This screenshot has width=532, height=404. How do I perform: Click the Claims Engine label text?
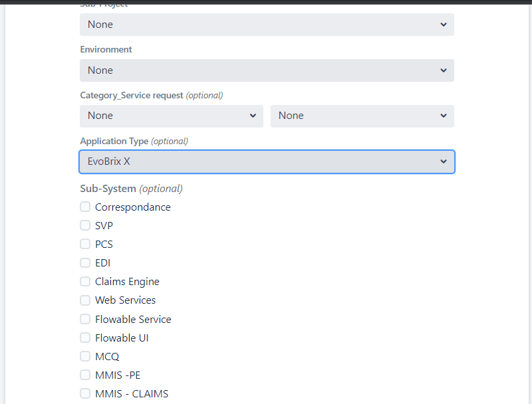click(x=127, y=282)
